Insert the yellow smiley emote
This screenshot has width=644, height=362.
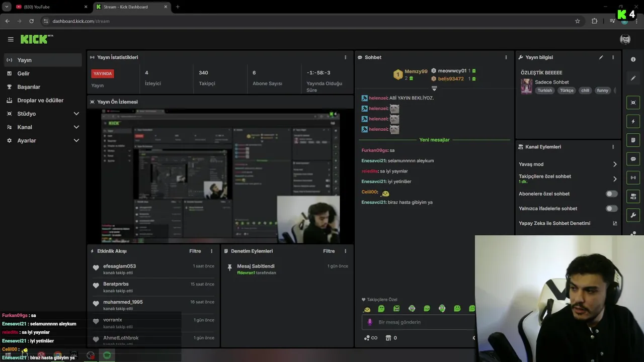(x=367, y=309)
